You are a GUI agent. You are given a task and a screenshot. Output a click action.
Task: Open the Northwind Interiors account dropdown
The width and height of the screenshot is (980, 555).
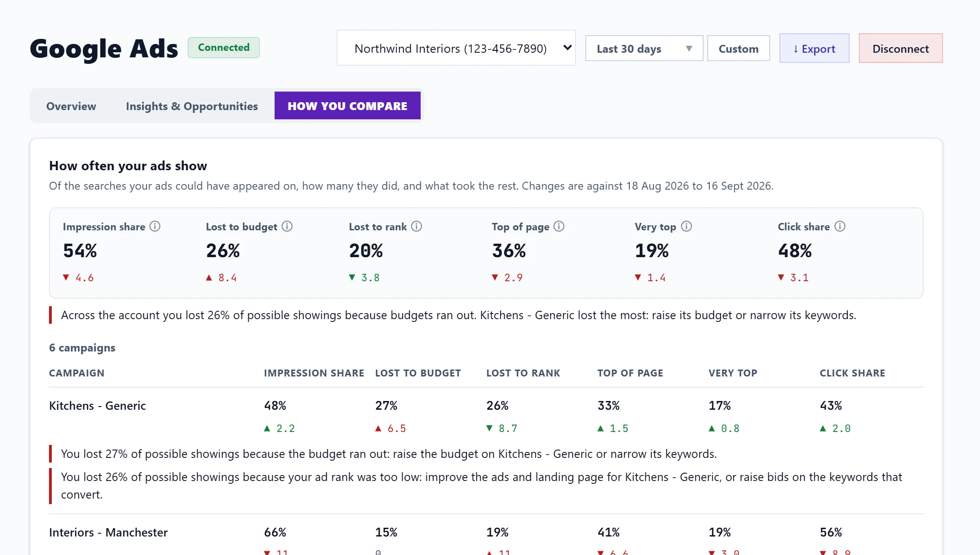pos(456,48)
